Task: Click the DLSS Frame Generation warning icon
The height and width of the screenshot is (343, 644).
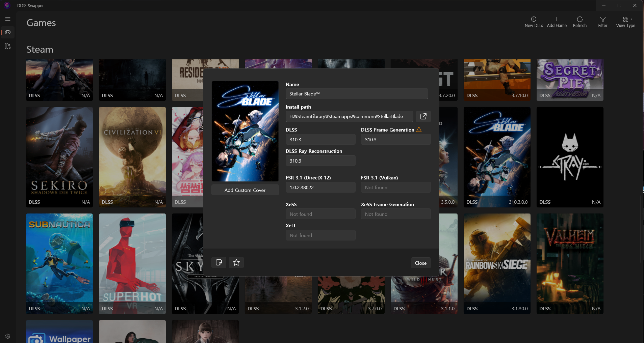Action: [419, 130]
